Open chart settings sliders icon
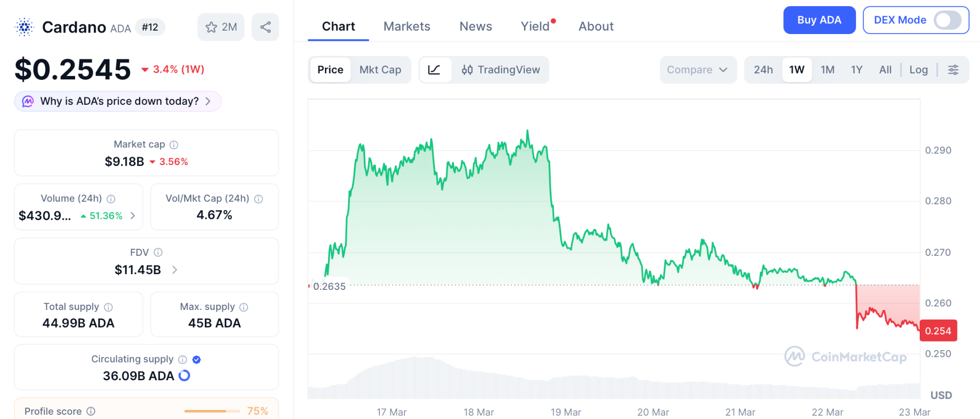The image size is (980, 419). tap(953, 70)
